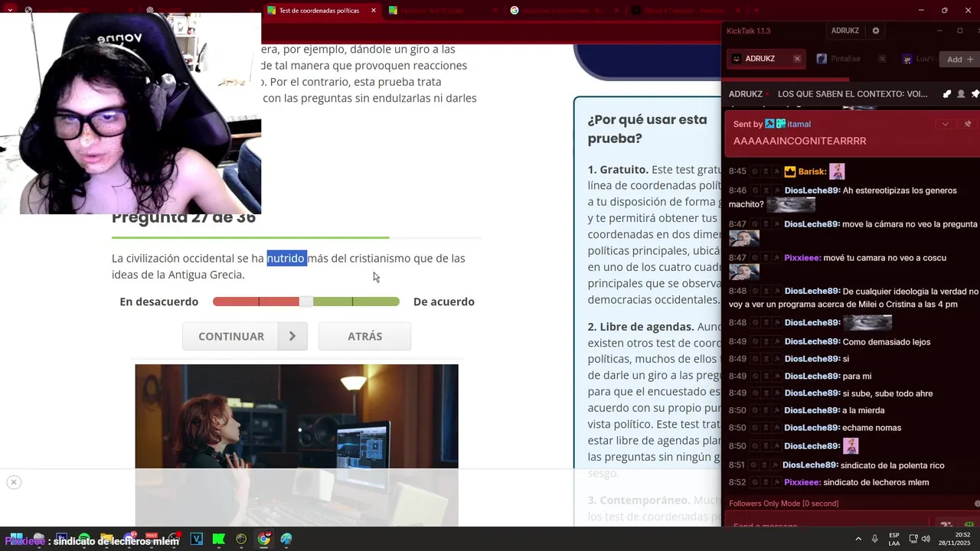Click the green agree side of slider

click(356, 302)
